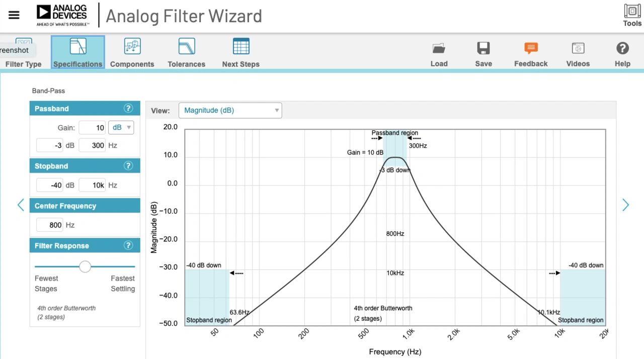Show Filter Response help tooltip
Viewport: 644px width, 359px height.
pos(128,245)
